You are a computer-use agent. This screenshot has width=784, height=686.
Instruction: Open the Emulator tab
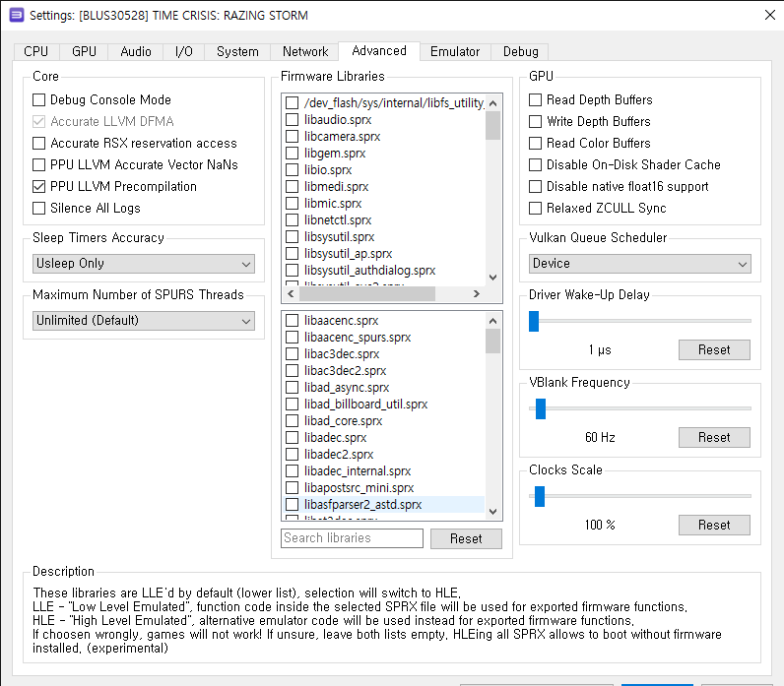click(454, 51)
